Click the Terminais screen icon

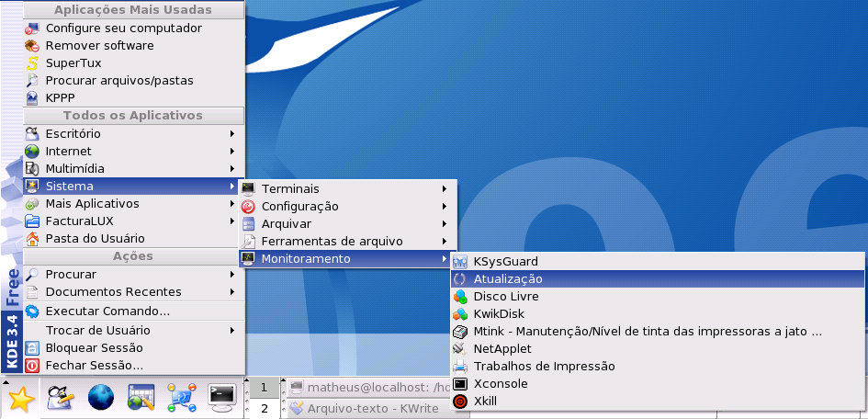click(x=249, y=188)
